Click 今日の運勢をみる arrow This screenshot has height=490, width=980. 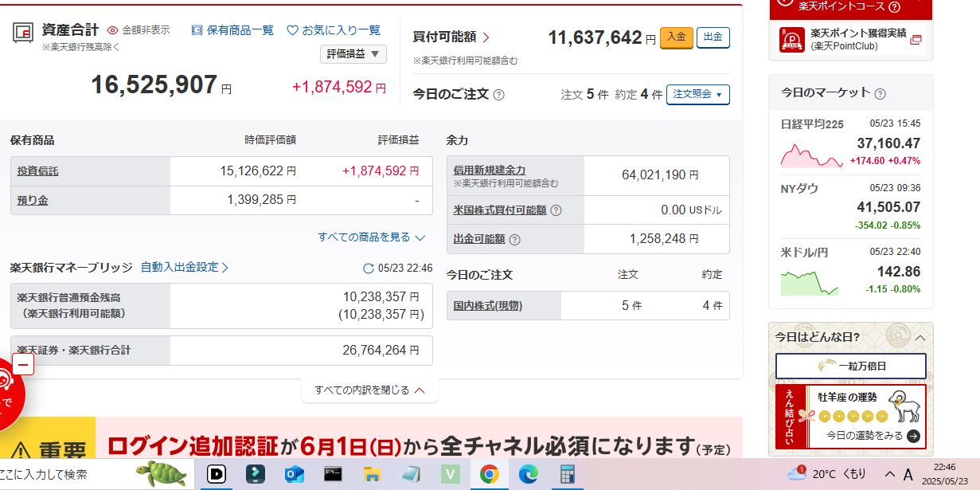click(x=913, y=436)
